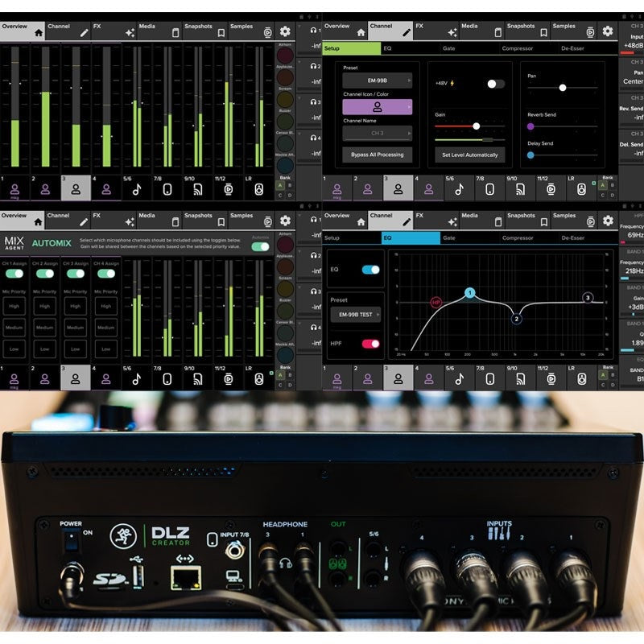Click the FX sparkle icon in the top-left screen
This screenshot has width=644, height=644.
(129, 32)
